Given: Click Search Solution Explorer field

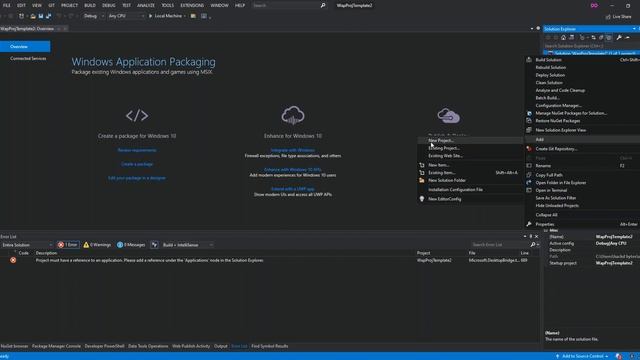Looking at the screenshot, I should coord(591,46).
